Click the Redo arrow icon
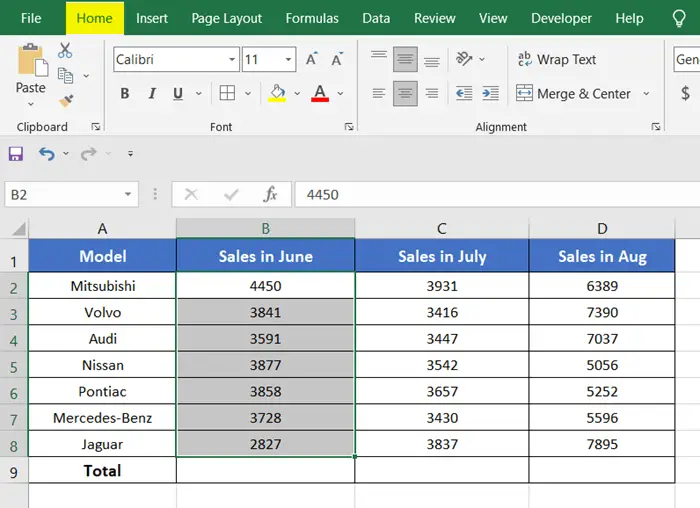Screen dimensions: 700x508 click(88, 154)
